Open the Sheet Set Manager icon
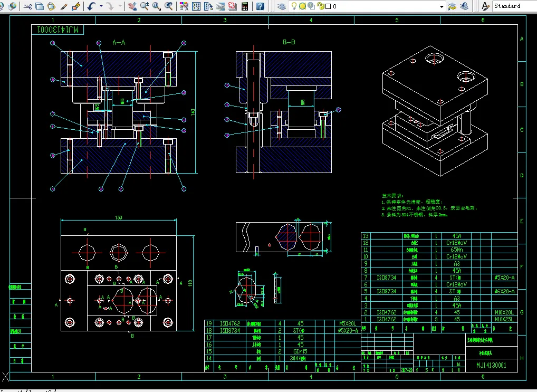Screen dimensions: 537x392 pos(220,6)
